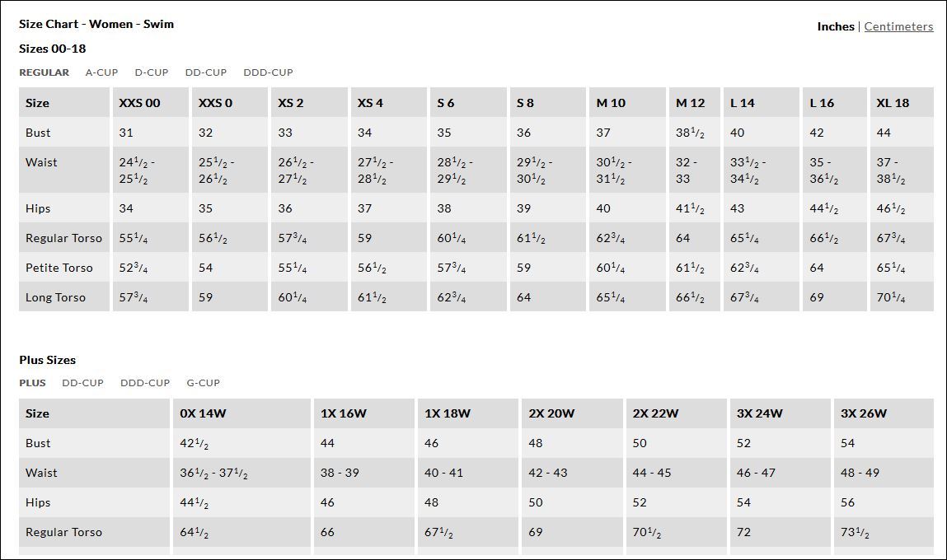Click the Long Torso row label
Image resolution: width=947 pixels, height=560 pixels.
point(55,297)
